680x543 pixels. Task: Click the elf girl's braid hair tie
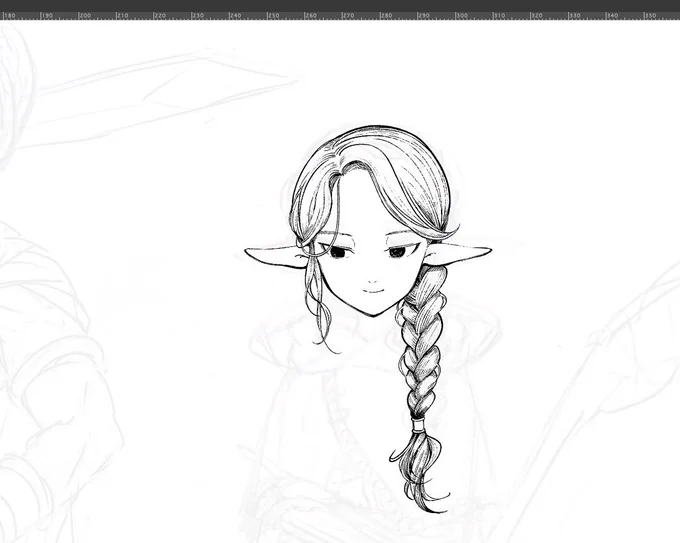point(417,425)
